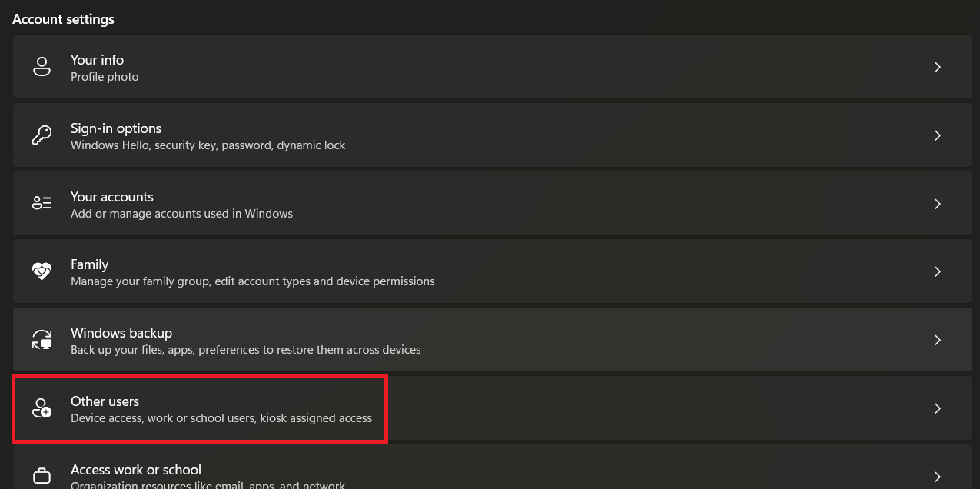This screenshot has height=489, width=980.
Task: Click the Other users add-person icon
Action: click(x=42, y=408)
